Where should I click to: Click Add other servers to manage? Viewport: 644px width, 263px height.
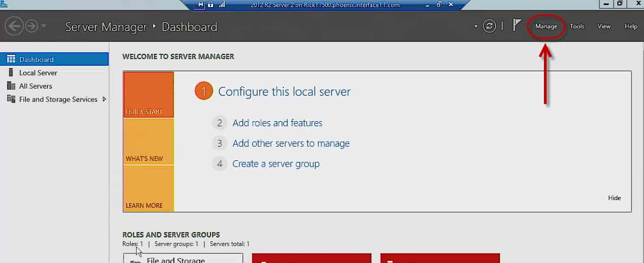point(291,143)
